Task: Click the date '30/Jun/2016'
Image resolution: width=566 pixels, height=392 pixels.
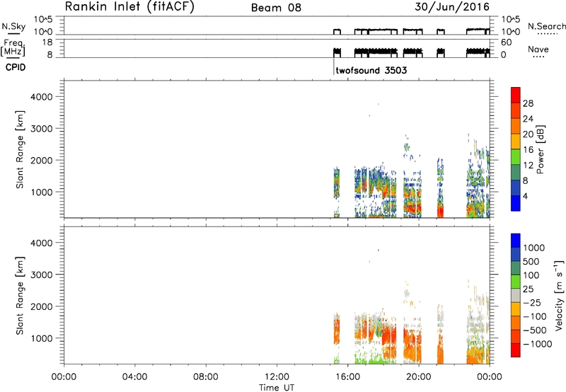Action: click(452, 7)
